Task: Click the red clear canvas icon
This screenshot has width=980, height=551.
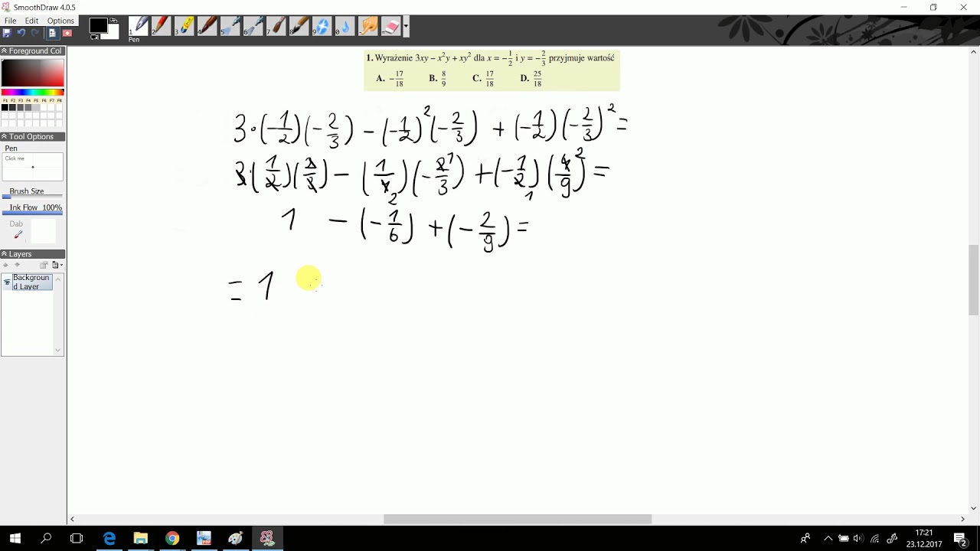Action: click(x=67, y=33)
